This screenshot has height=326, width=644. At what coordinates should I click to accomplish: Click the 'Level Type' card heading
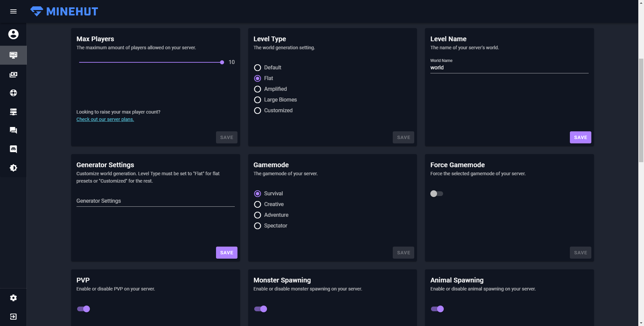click(x=270, y=39)
